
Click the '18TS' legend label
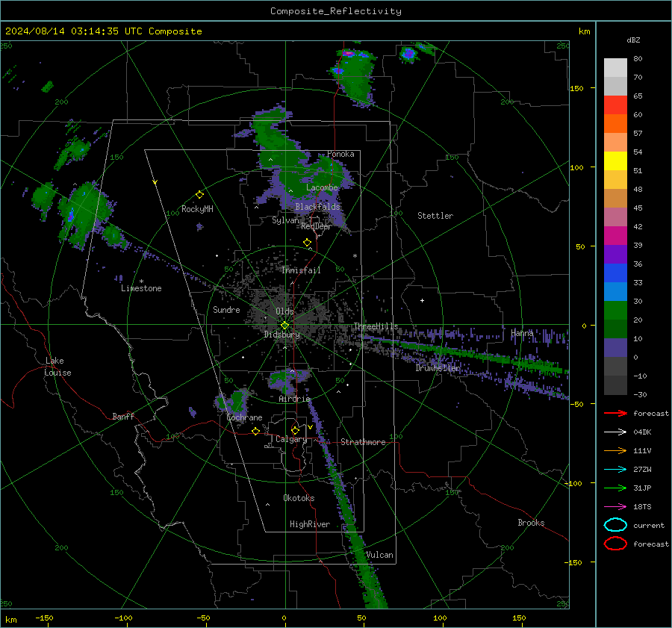click(642, 507)
